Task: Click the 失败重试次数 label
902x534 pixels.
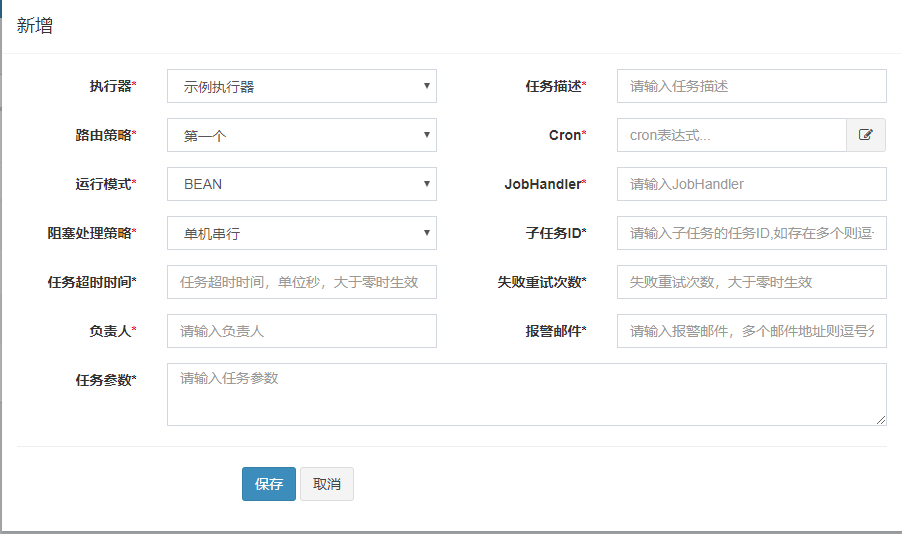Action: [542, 282]
